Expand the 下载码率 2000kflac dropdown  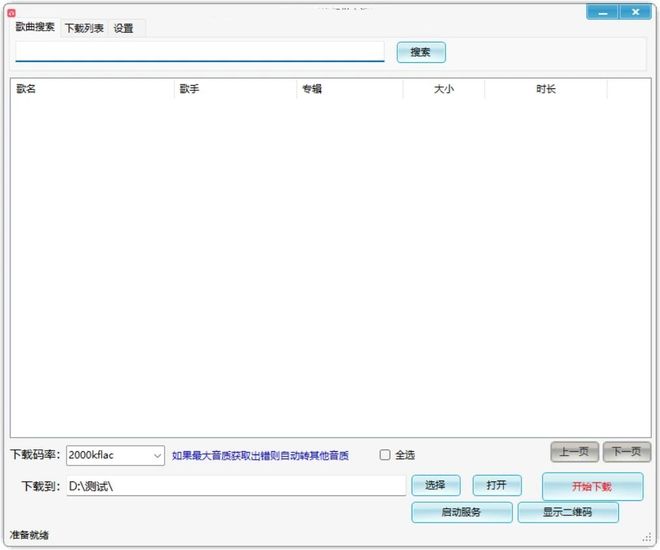coord(115,455)
